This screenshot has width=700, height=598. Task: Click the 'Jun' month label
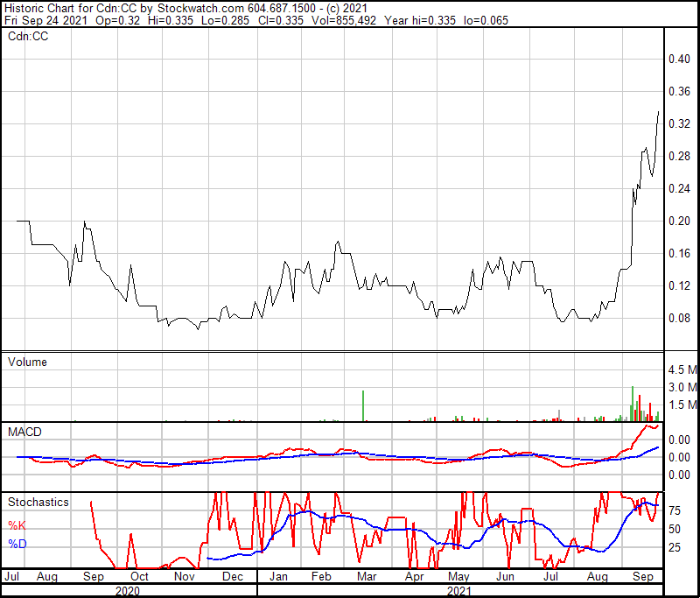coord(505,577)
